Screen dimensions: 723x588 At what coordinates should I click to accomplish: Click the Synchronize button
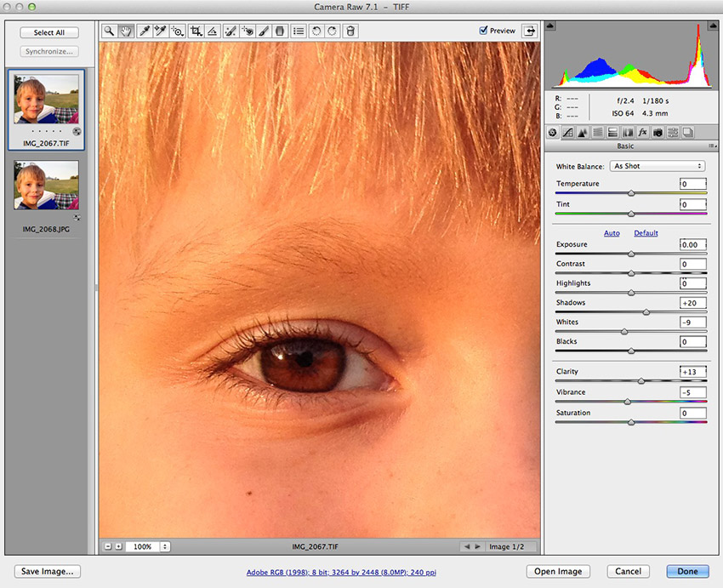coord(49,51)
